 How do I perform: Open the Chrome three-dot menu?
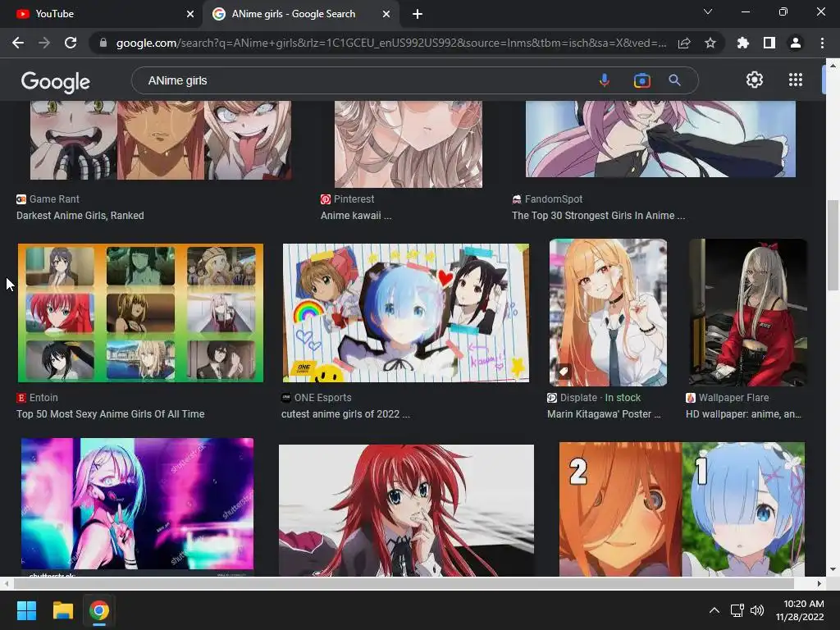point(822,43)
